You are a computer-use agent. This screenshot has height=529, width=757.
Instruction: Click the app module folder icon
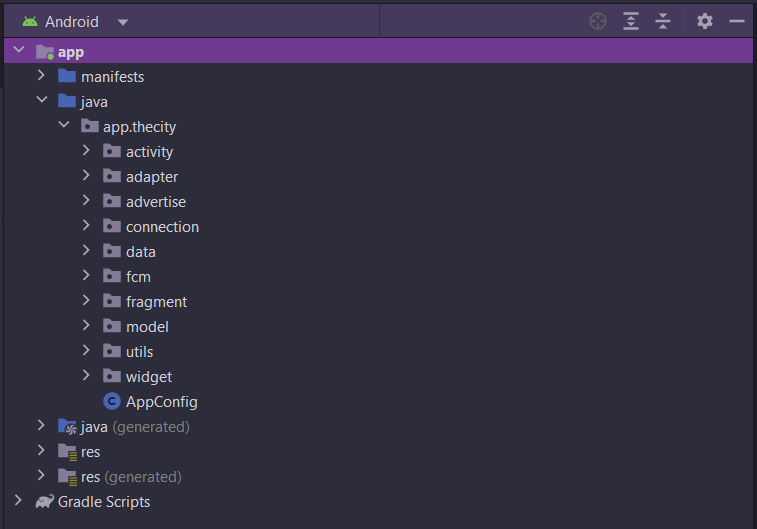[45, 52]
